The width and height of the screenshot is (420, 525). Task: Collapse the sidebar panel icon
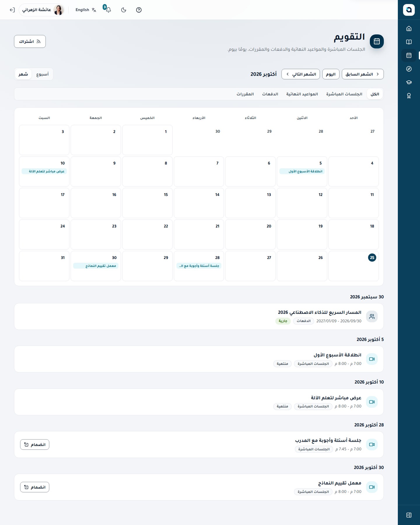pyautogui.click(x=409, y=515)
